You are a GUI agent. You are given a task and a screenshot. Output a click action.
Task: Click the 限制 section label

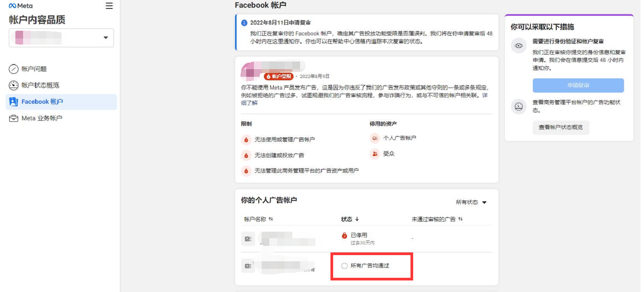(x=246, y=124)
